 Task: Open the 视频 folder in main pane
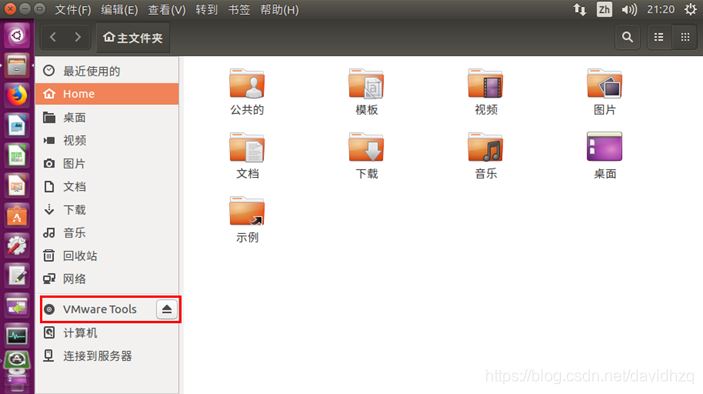click(486, 92)
